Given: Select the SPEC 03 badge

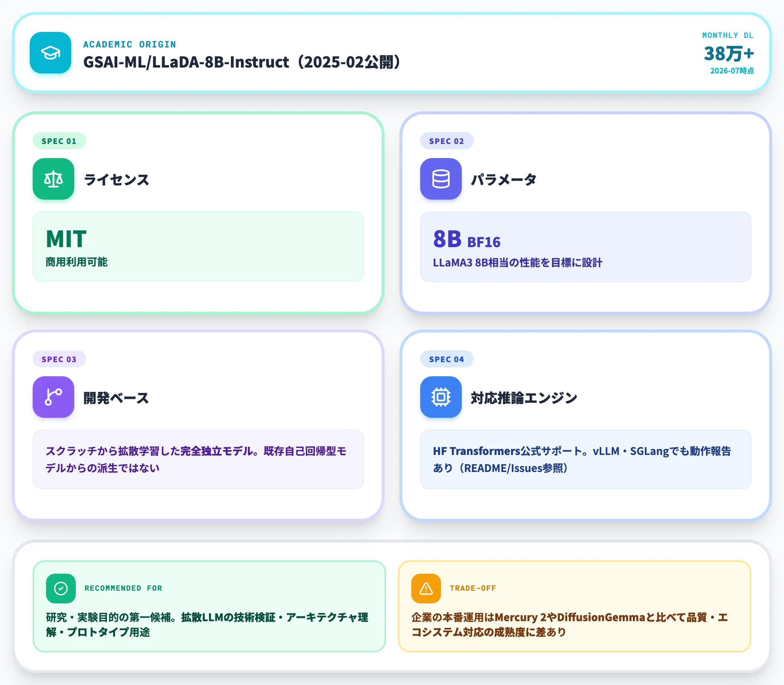Looking at the screenshot, I should 59,359.
